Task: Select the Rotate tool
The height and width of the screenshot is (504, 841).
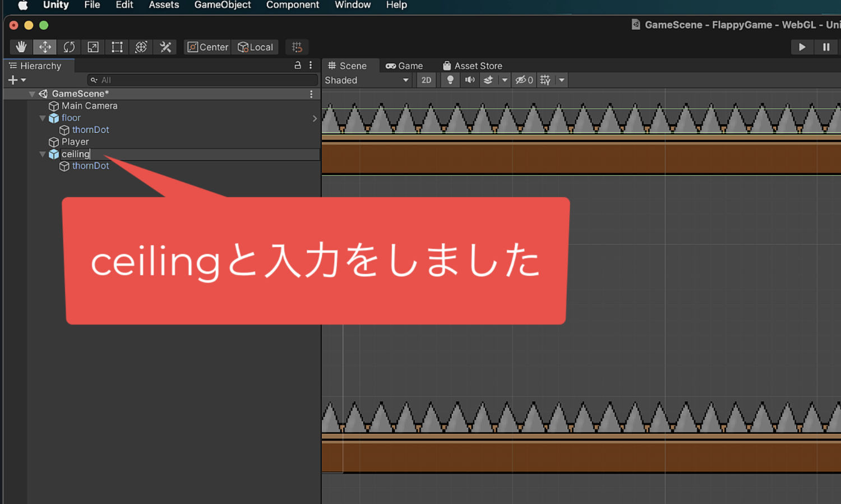Action: (69, 47)
